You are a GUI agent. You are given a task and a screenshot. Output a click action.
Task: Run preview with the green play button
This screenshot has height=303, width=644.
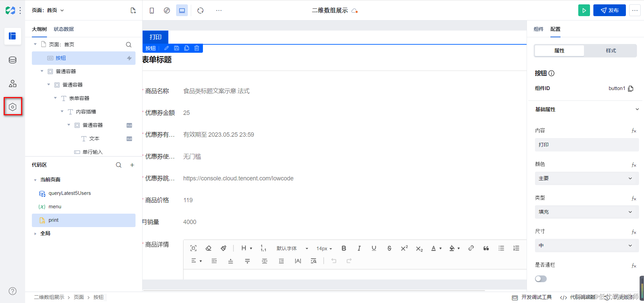584,10
